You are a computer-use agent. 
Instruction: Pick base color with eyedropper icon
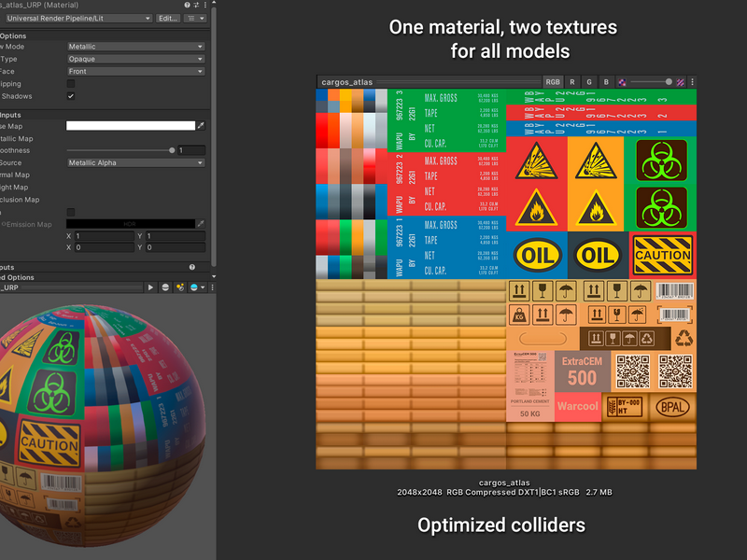[x=201, y=126]
